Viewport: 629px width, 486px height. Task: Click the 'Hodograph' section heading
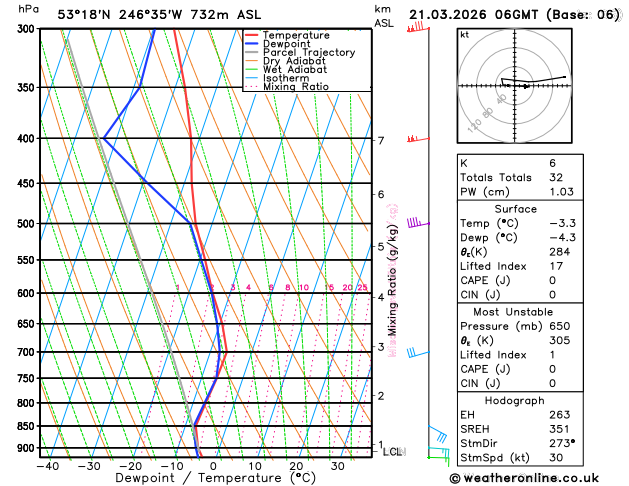click(515, 401)
